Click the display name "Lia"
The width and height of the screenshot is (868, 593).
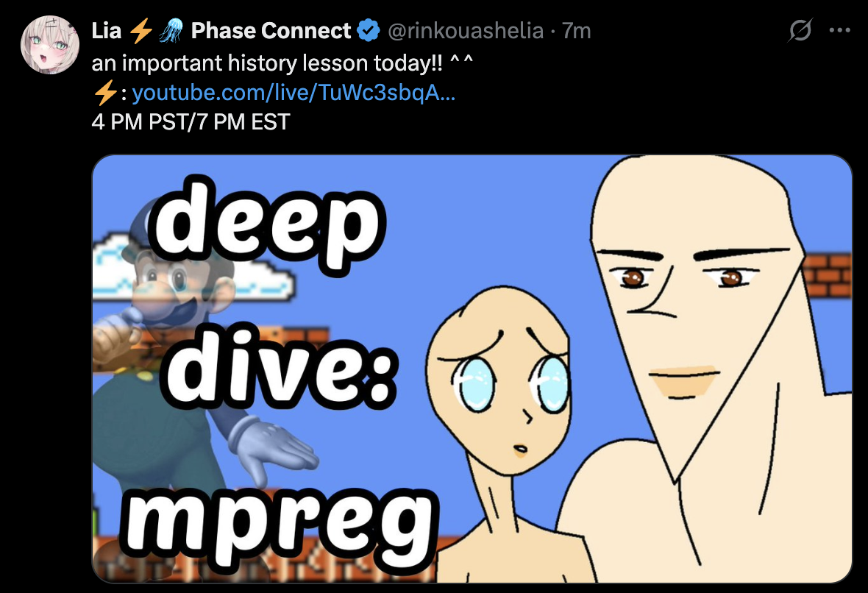click(106, 30)
